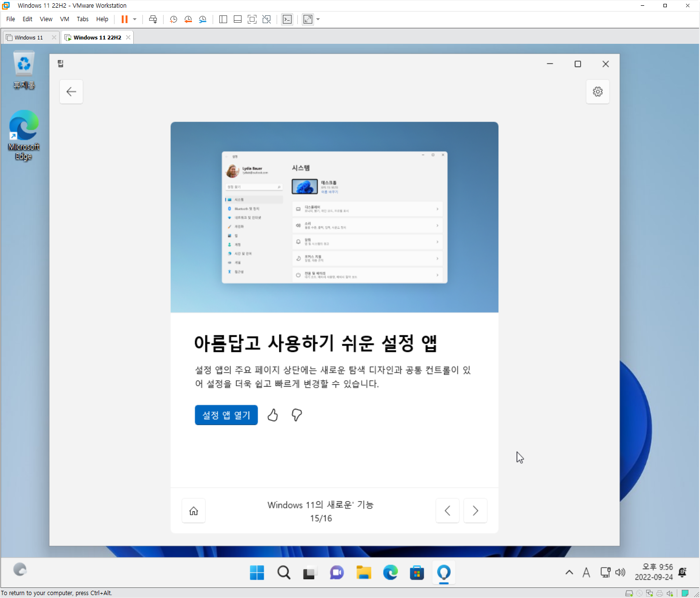Select the Windows 11 22H2 tab

tap(97, 38)
